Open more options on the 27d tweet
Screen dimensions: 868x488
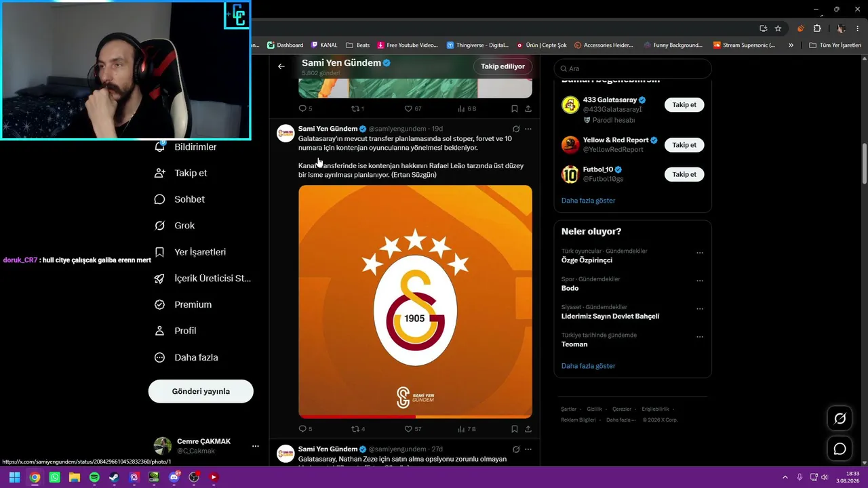tap(528, 449)
